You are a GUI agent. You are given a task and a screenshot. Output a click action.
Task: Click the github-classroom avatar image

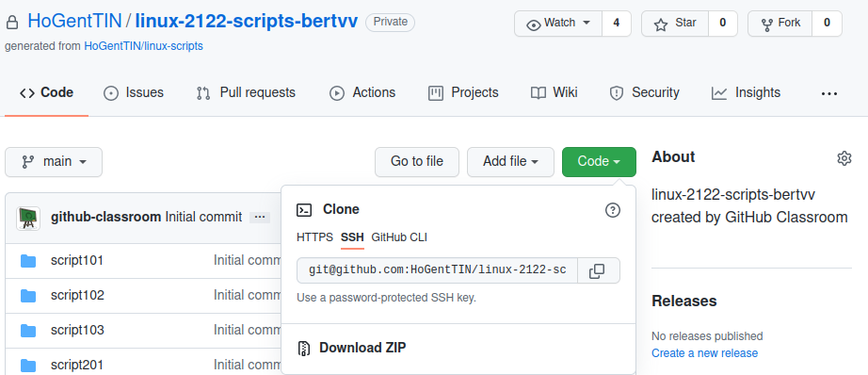[28, 218]
